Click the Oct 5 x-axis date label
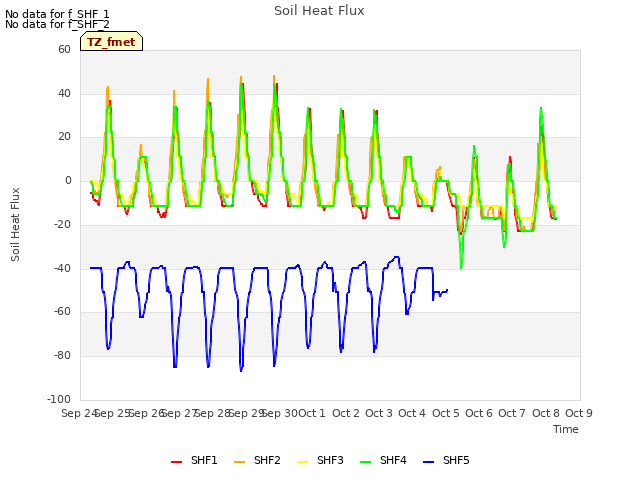Screen dimensions: 640x480 click(x=446, y=413)
